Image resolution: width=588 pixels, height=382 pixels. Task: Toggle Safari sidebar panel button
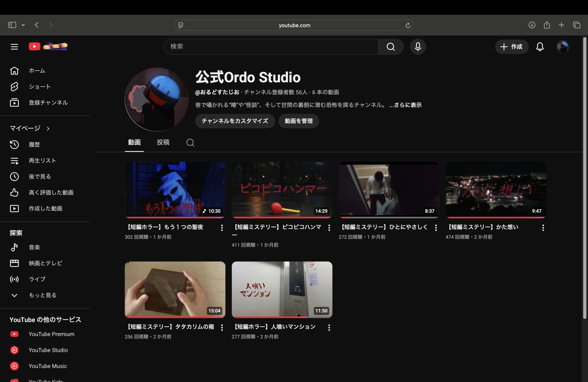[x=12, y=25]
